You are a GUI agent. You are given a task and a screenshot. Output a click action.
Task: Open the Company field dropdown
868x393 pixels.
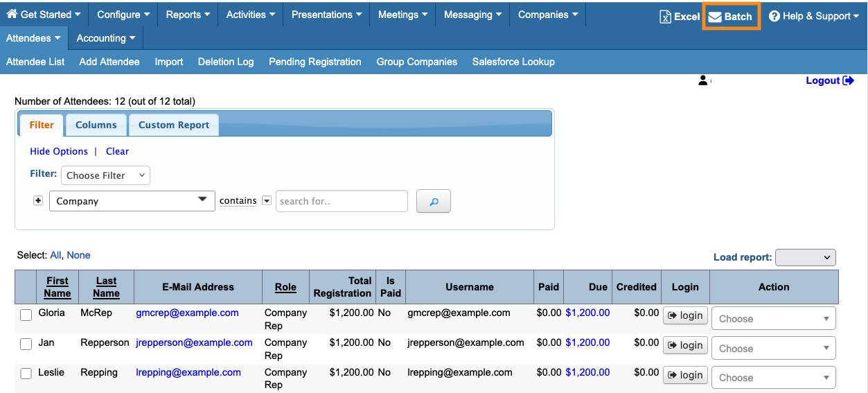pos(132,201)
